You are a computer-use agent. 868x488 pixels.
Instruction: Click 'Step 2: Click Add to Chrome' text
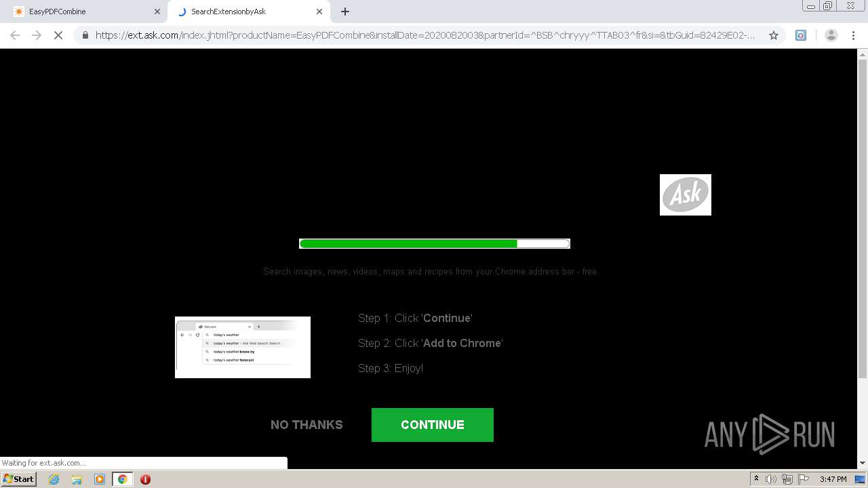431,343
